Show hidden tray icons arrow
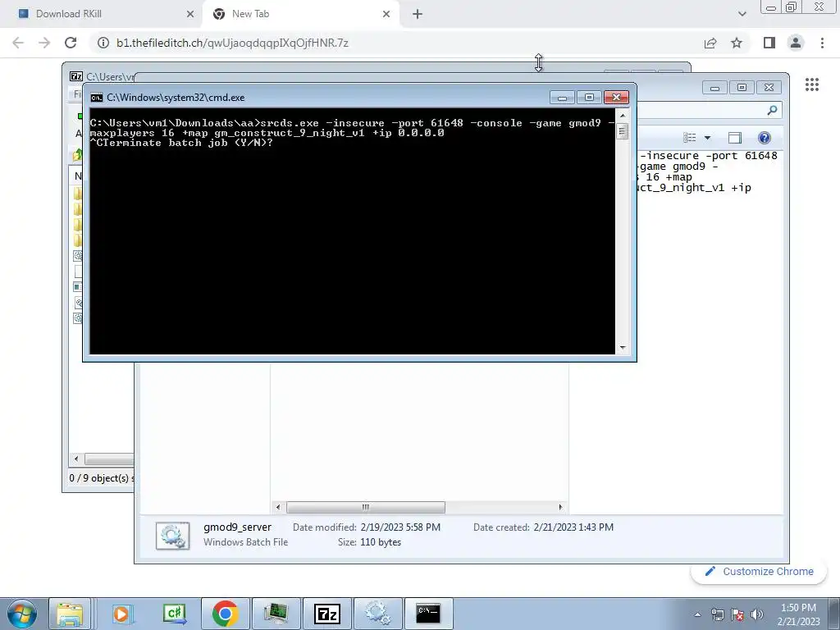840x630 pixels. [697, 614]
